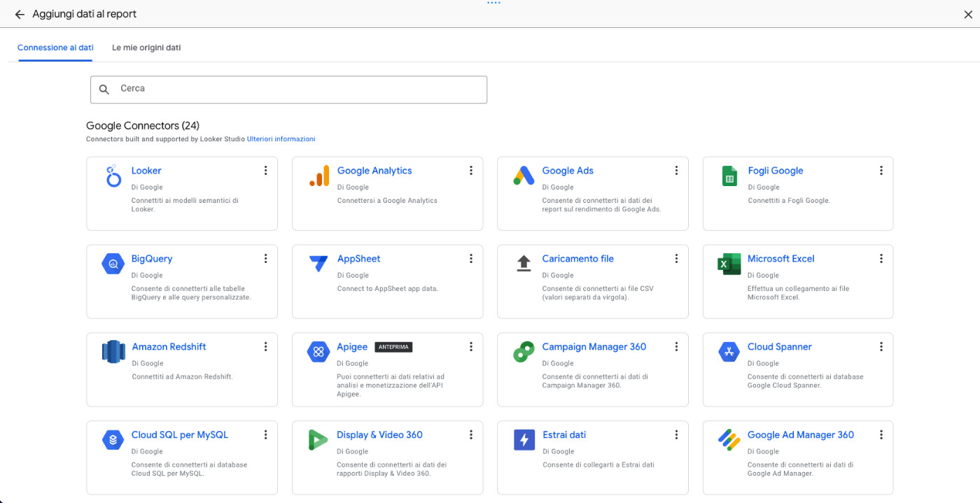This screenshot has width=980, height=503.
Task: Open more options for Amazon Redshift card
Action: [265, 347]
